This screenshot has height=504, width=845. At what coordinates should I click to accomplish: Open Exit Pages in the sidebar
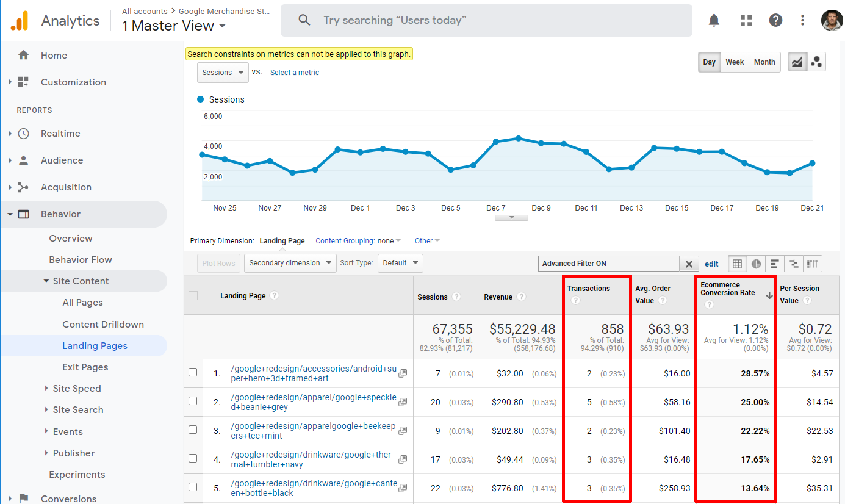(x=85, y=367)
